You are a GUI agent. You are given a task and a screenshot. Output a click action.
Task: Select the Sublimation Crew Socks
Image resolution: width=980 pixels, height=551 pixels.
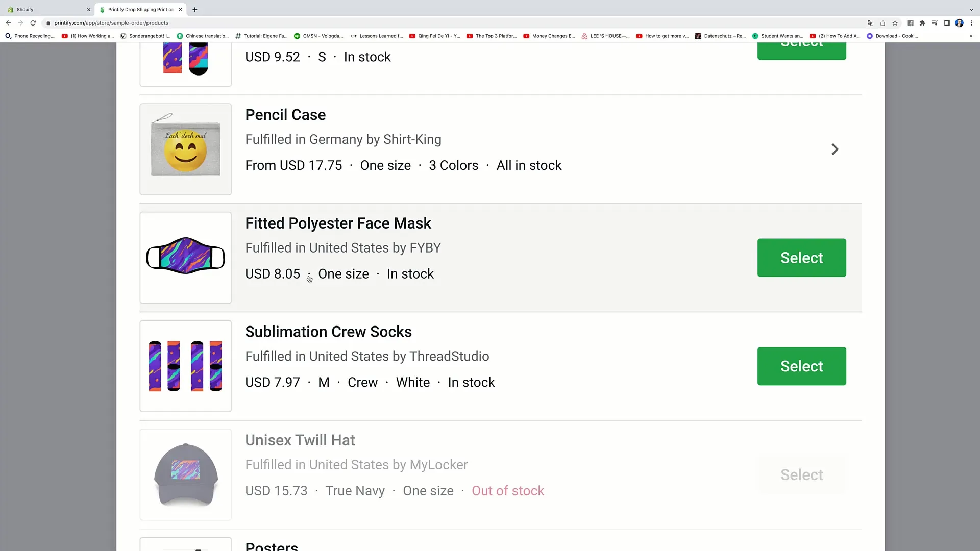coord(802,366)
